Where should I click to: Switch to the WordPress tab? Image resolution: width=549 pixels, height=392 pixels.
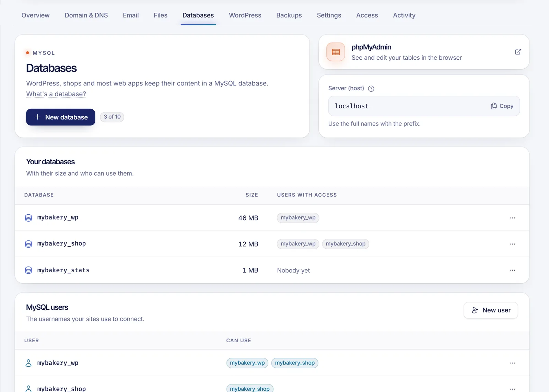click(245, 15)
